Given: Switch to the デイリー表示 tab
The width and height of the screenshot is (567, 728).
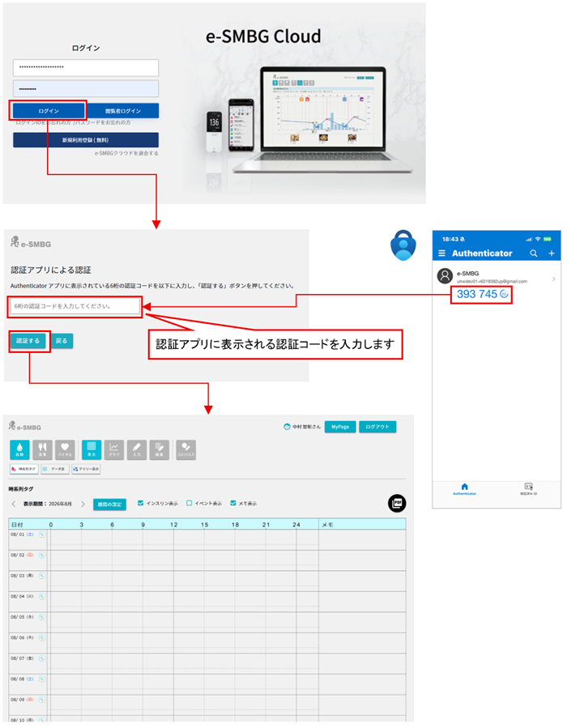Looking at the screenshot, I should [x=86, y=469].
